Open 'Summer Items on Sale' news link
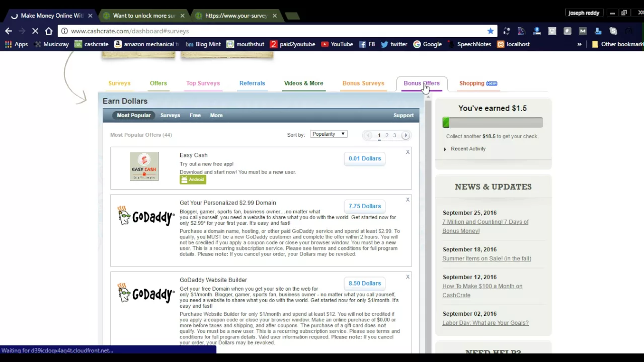This screenshot has height=362, width=644. click(x=487, y=258)
